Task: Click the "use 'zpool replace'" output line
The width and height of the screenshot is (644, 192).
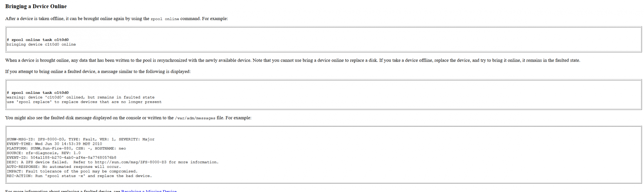Action: point(84,102)
